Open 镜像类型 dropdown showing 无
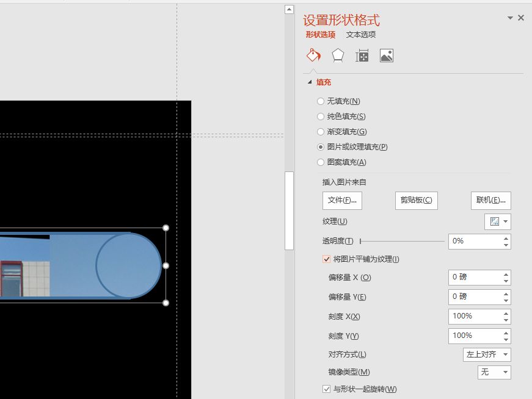Screen dimensions: 532x399 point(494,372)
